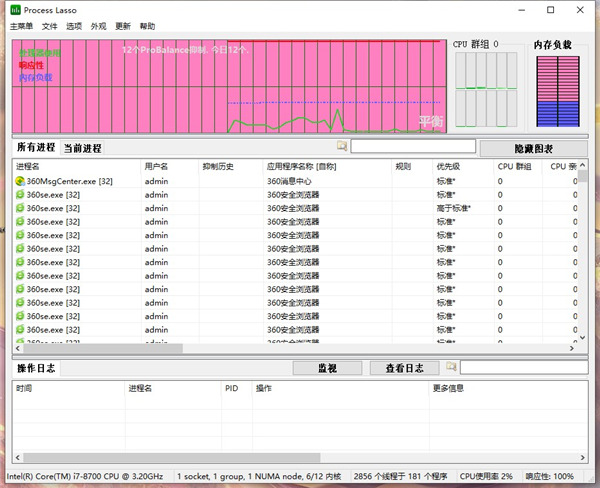Open the 外观 menu
Image resolution: width=600 pixels, height=488 pixels.
[98, 26]
